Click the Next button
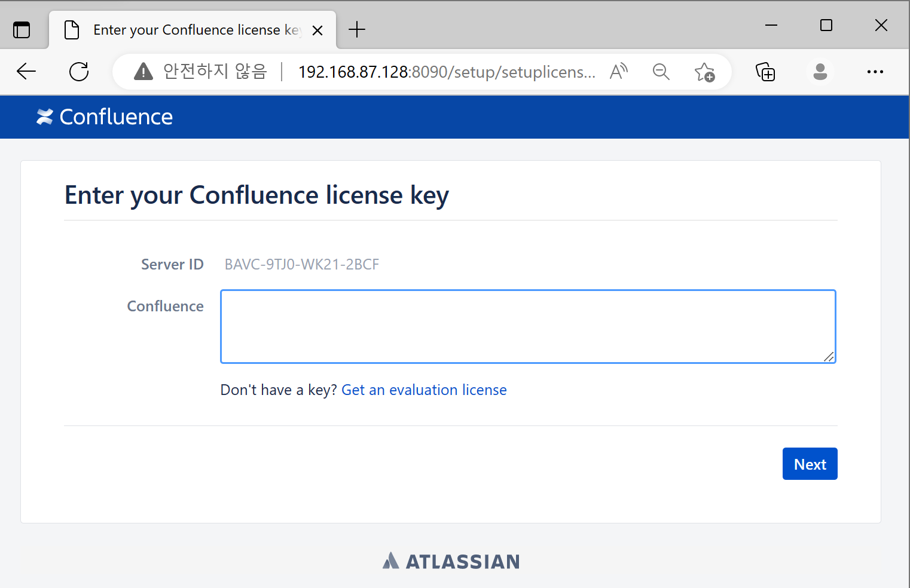 tap(810, 464)
